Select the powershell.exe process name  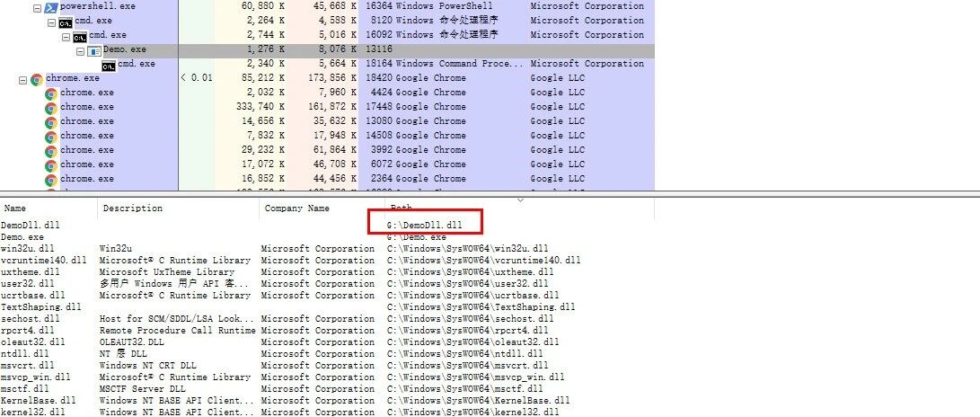tap(97, 6)
